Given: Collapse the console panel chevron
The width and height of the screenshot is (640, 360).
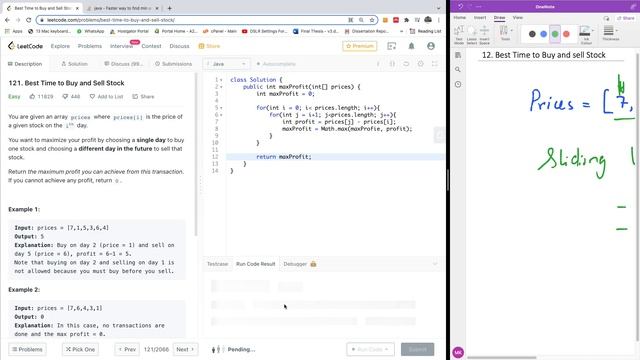Looking at the screenshot, I should (x=435, y=264).
